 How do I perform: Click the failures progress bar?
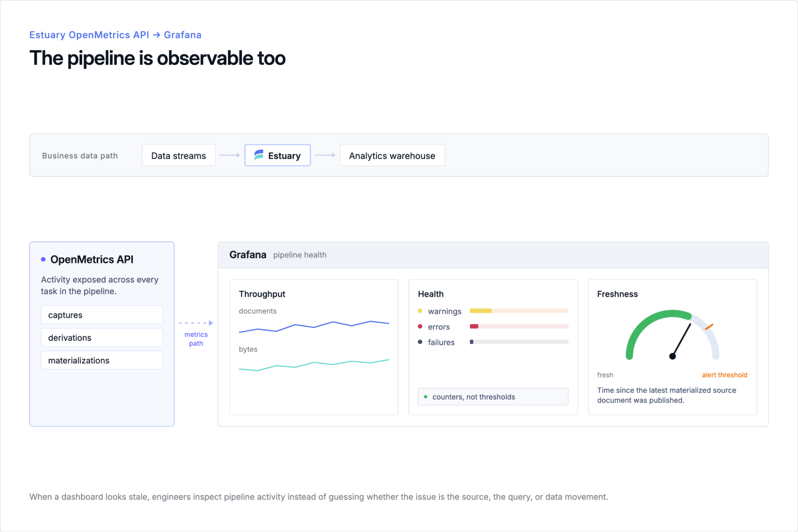pyautogui.click(x=519, y=342)
